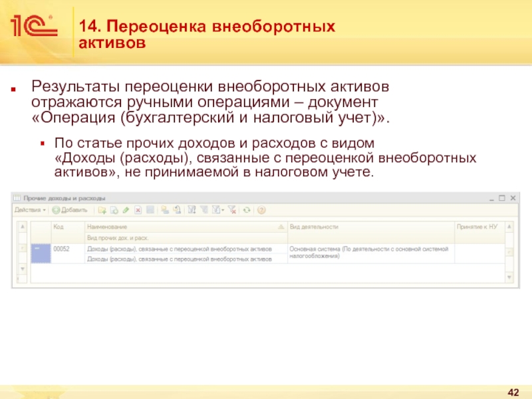Click the copy item icon
The image size is (532, 399).
[114, 210]
